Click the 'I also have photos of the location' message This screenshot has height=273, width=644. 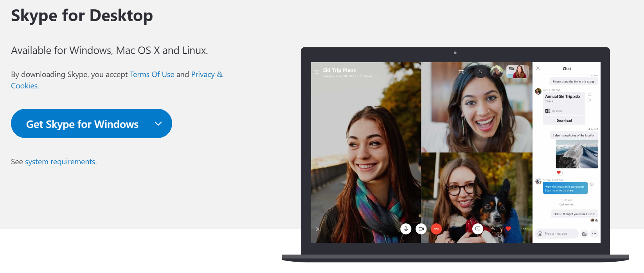(574, 135)
